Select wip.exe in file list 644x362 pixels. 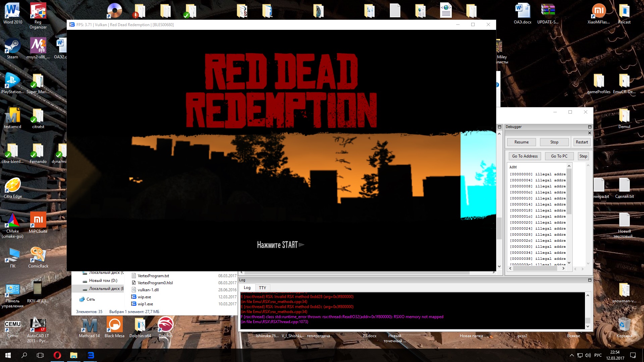144,297
